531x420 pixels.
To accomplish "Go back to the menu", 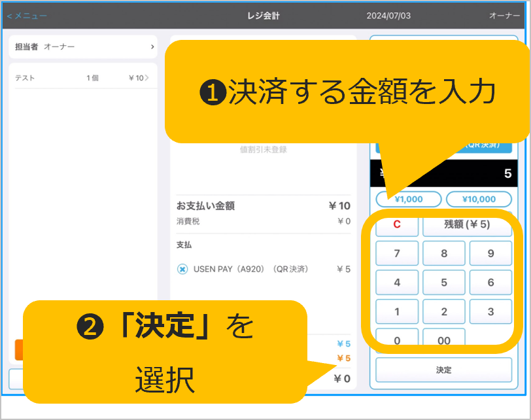I will [x=27, y=15].
